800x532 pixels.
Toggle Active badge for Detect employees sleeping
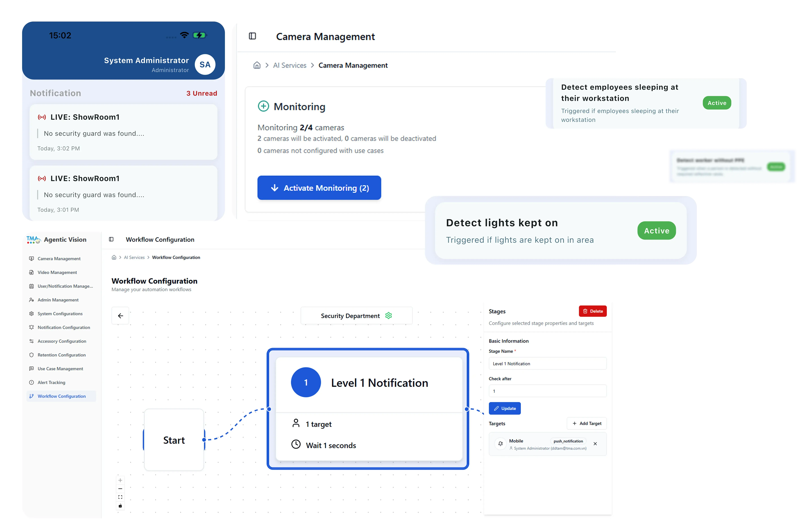tap(717, 103)
